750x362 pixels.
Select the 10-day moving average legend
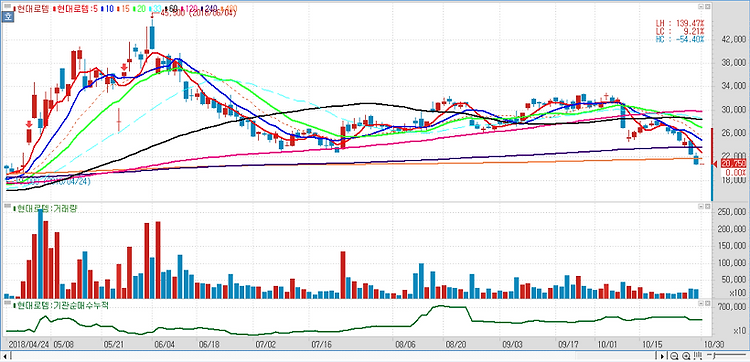coord(108,9)
